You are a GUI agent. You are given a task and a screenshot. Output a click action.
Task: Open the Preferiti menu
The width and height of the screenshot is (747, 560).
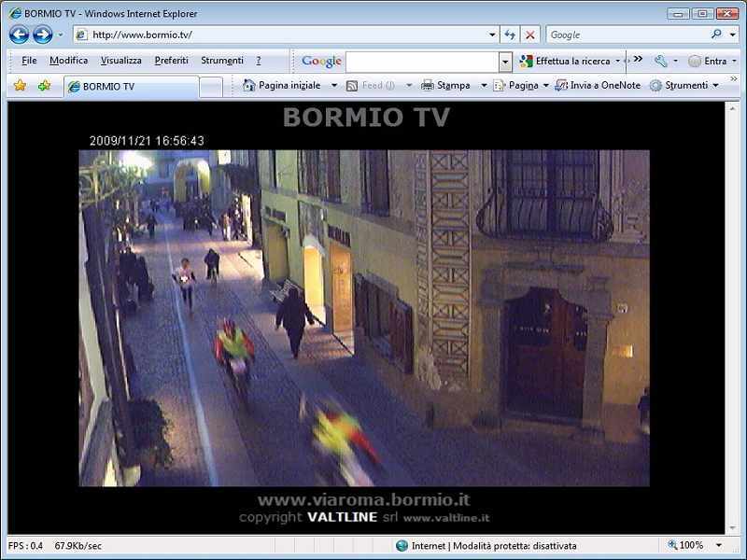[171, 61]
